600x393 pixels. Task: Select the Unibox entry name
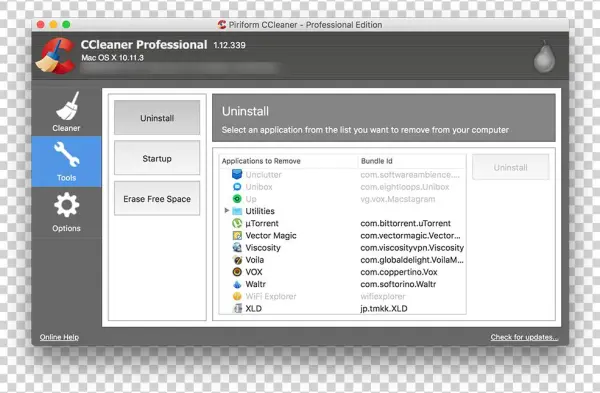pos(259,187)
